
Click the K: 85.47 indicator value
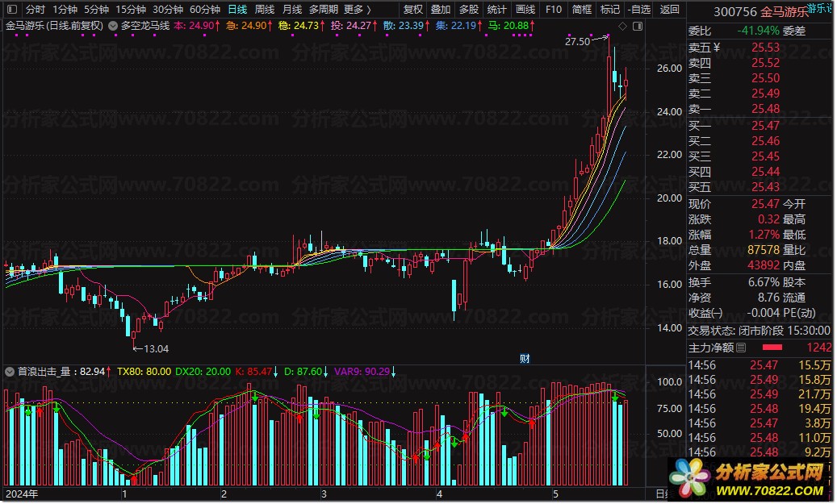pos(256,372)
